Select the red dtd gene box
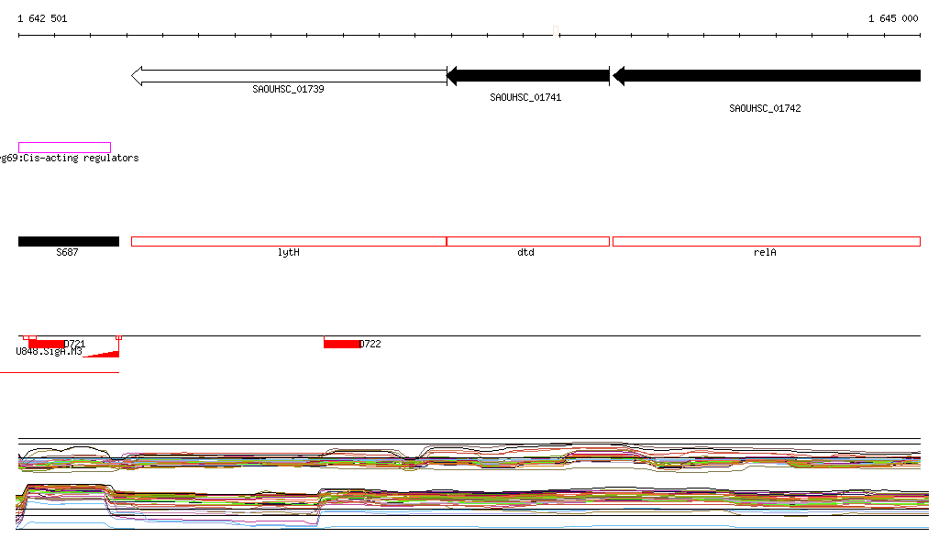This screenshot has width=939, height=560. coord(528,241)
